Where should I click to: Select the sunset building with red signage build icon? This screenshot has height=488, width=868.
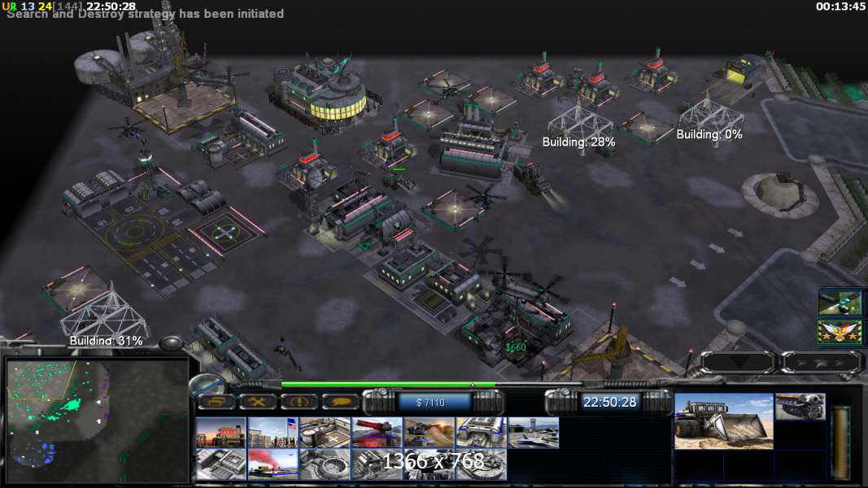[x=221, y=433]
